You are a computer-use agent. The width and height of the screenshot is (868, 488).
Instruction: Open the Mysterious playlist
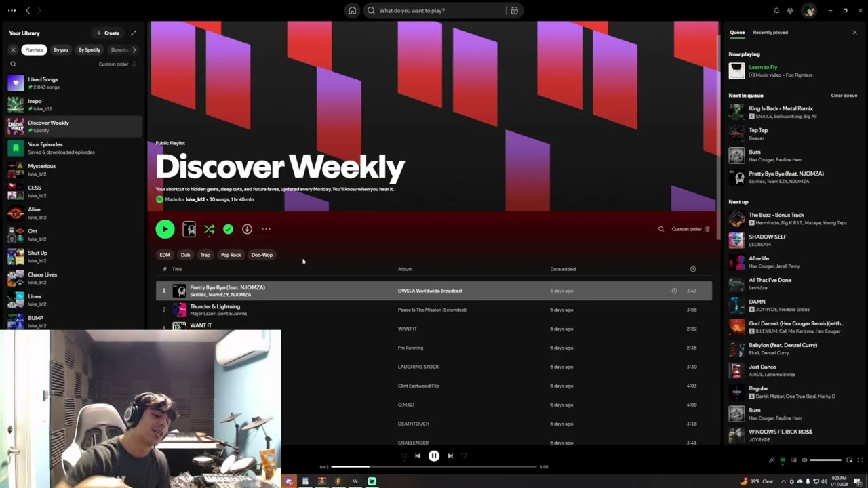coord(73,169)
